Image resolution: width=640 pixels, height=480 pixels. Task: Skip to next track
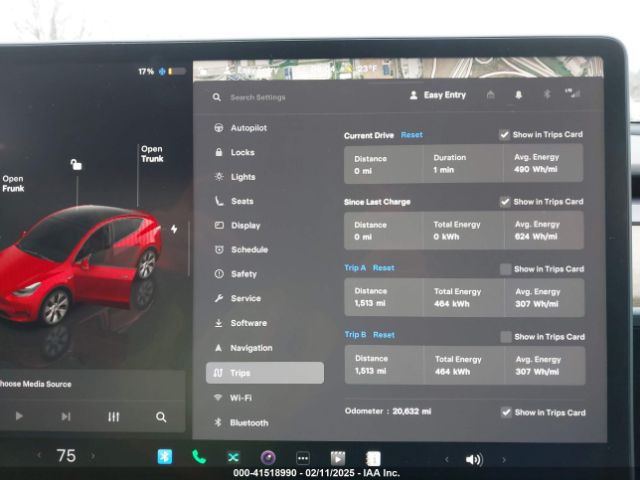(66, 416)
